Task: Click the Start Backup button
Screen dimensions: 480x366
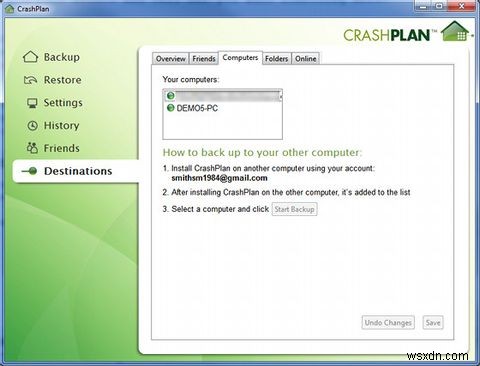Action: pyautogui.click(x=294, y=209)
